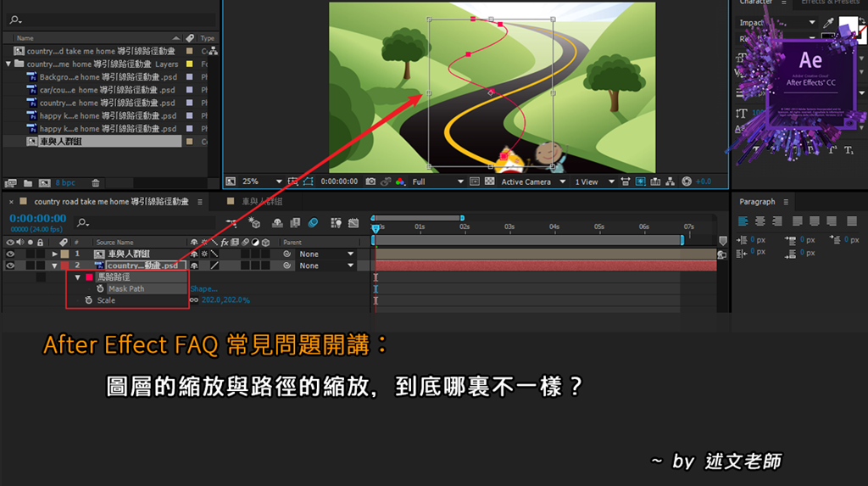Center paragraph text
The image size is (868, 486).
[x=760, y=221]
